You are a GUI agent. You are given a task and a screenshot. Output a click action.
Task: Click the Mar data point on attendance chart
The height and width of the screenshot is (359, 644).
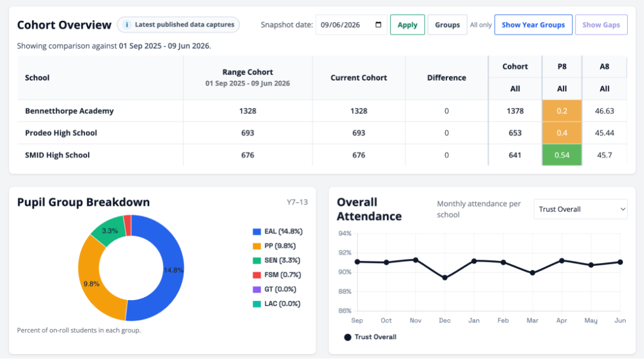532,273
